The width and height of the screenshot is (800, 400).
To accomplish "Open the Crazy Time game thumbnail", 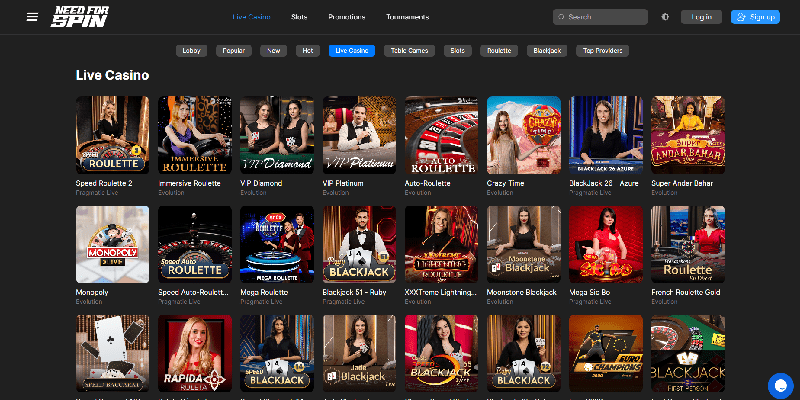I will [523, 135].
